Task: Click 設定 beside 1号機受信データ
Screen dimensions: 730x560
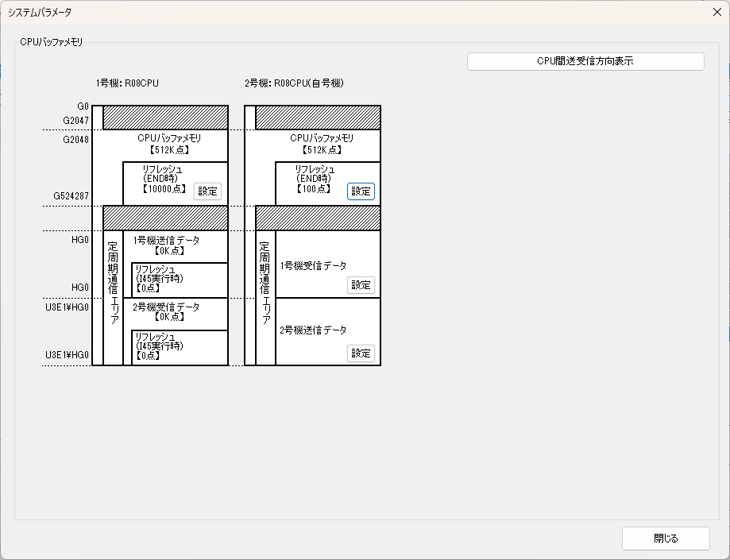Action: 361,285
